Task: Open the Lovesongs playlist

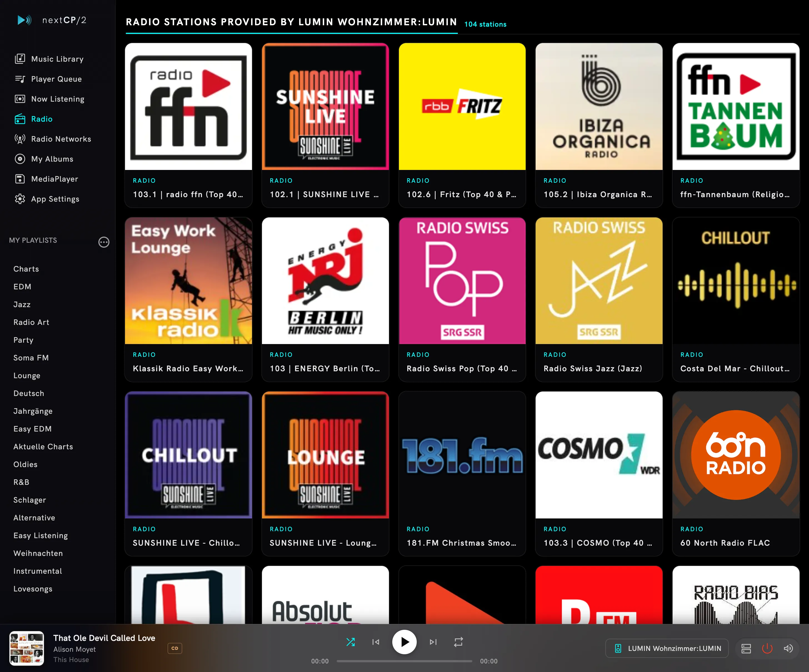Action: pos(33,588)
